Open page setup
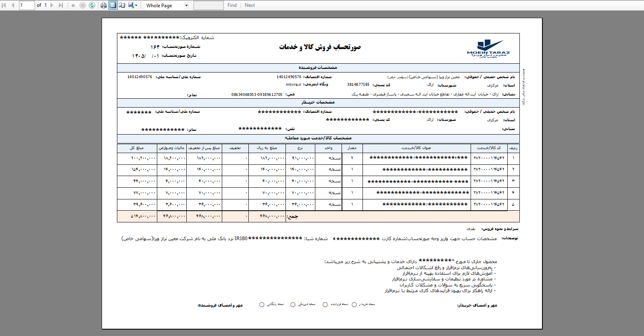This screenshot has width=644, height=336. coord(122,5)
